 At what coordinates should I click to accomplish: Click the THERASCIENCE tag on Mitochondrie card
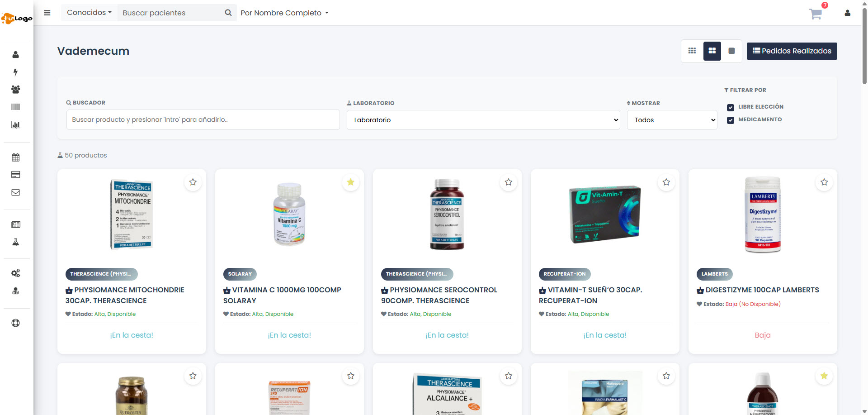click(x=102, y=274)
